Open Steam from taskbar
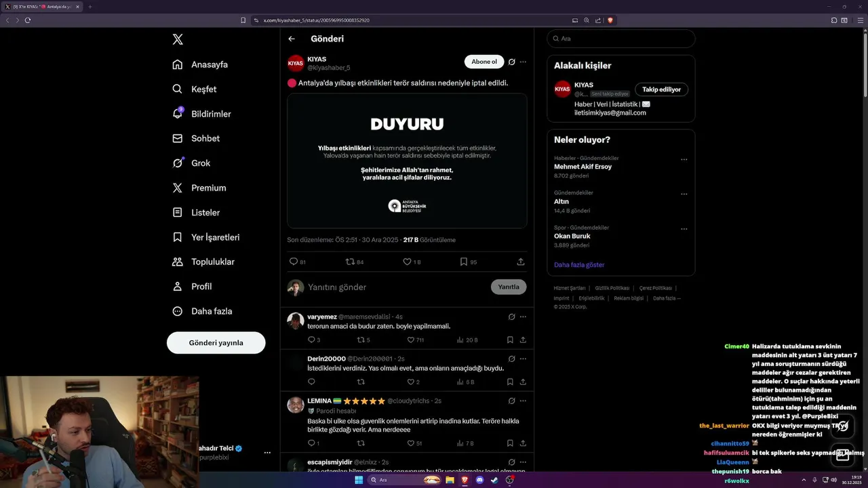 click(x=494, y=480)
